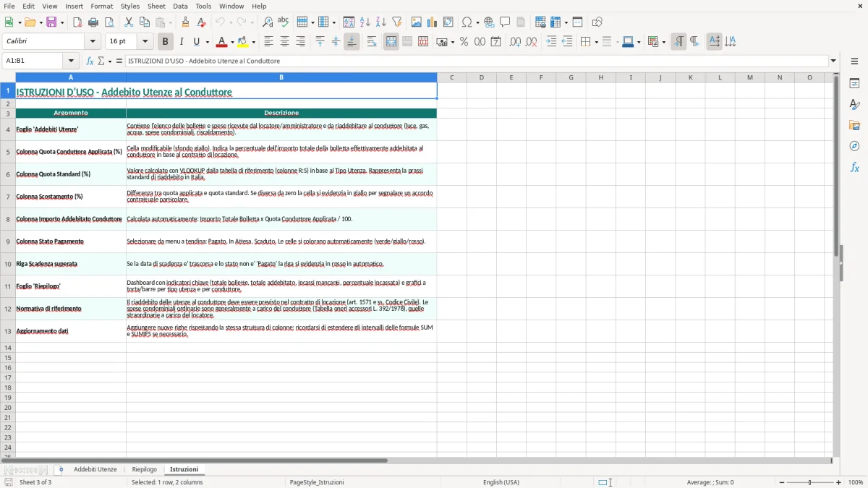Click Sort Ascending icon
This screenshot has height=488, width=868.
point(365,22)
